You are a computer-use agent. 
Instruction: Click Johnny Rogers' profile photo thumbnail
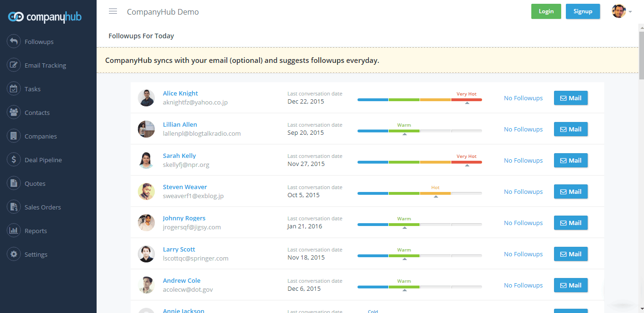coord(146,223)
